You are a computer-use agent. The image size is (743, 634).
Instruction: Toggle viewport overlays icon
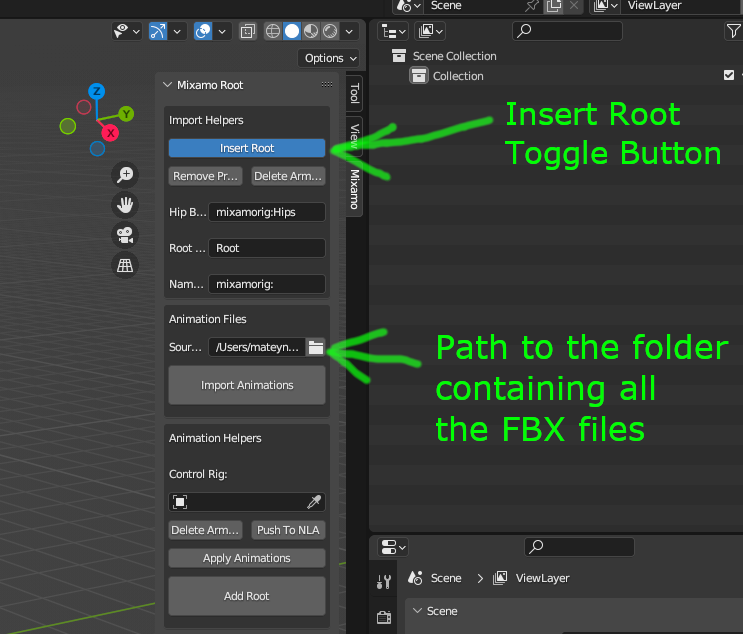tap(203, 31)
